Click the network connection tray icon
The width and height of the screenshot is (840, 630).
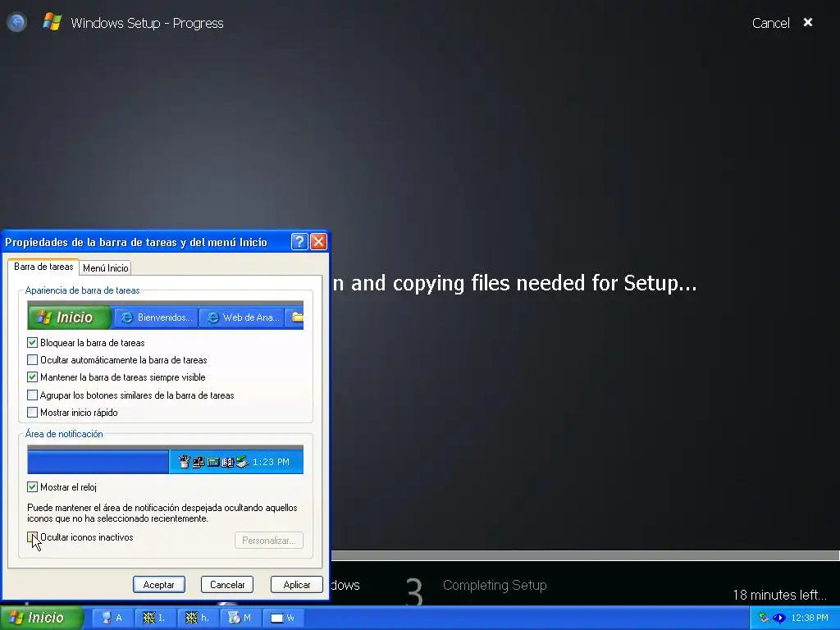764,618
